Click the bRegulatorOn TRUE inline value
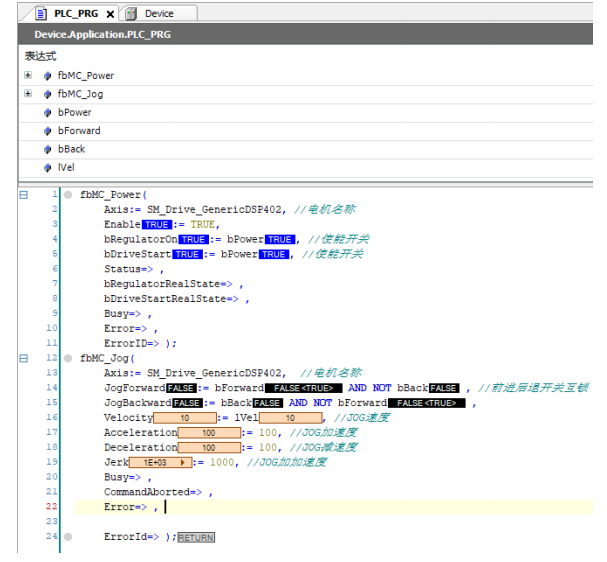Screen dimensions: 607x562 coord(193,240)
